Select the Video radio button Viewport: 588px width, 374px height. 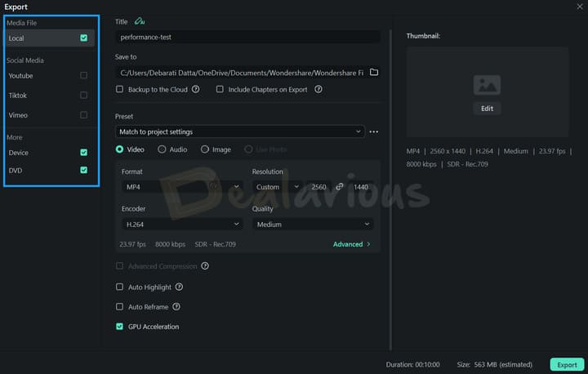[x=119, y=149]
